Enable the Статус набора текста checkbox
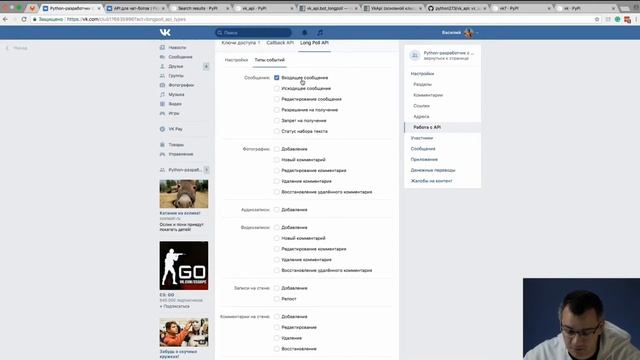 tap(277, 131)
